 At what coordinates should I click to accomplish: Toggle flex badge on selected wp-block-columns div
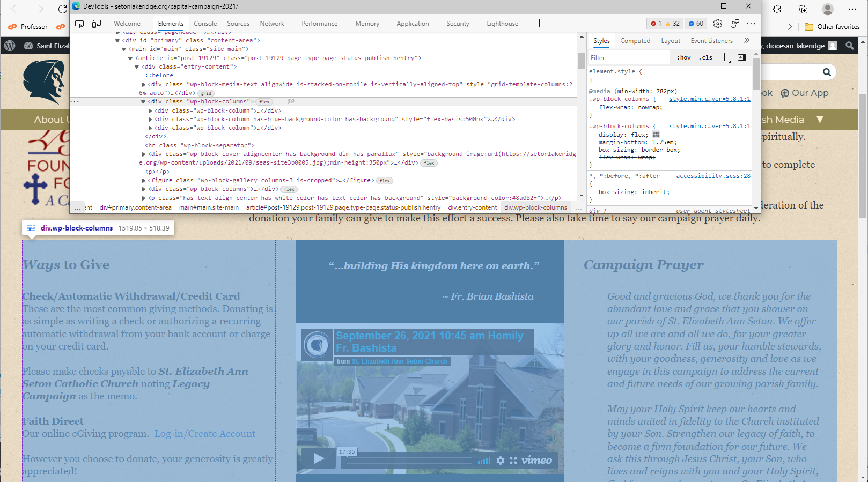tap(264, 102)
